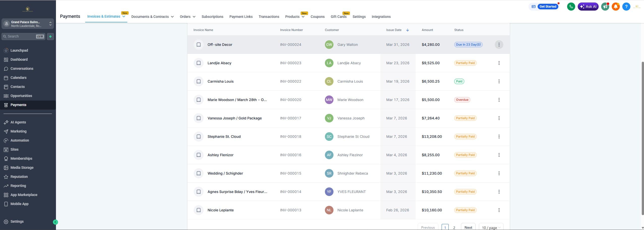The height and width of the screenshot is (230, 644).
Task: Advance to next page with Next button
Action: [x=468, y=227]
